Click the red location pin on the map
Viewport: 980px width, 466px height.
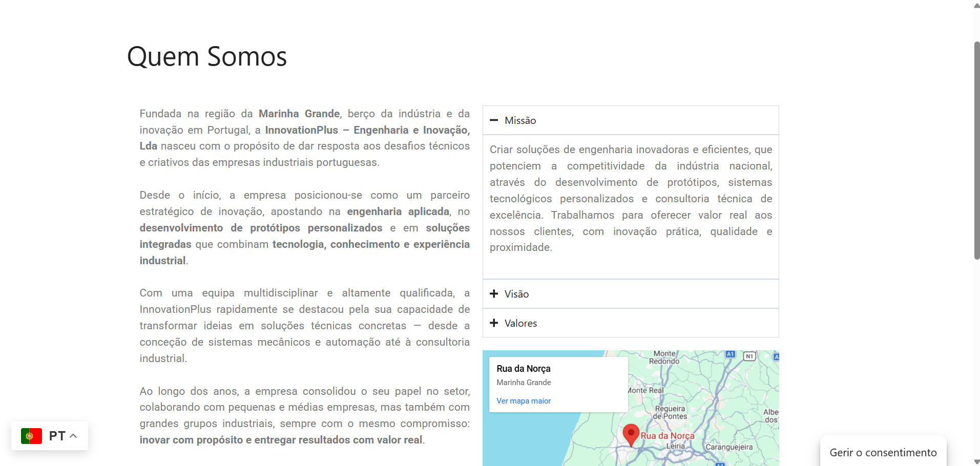(x=631, y=434)
